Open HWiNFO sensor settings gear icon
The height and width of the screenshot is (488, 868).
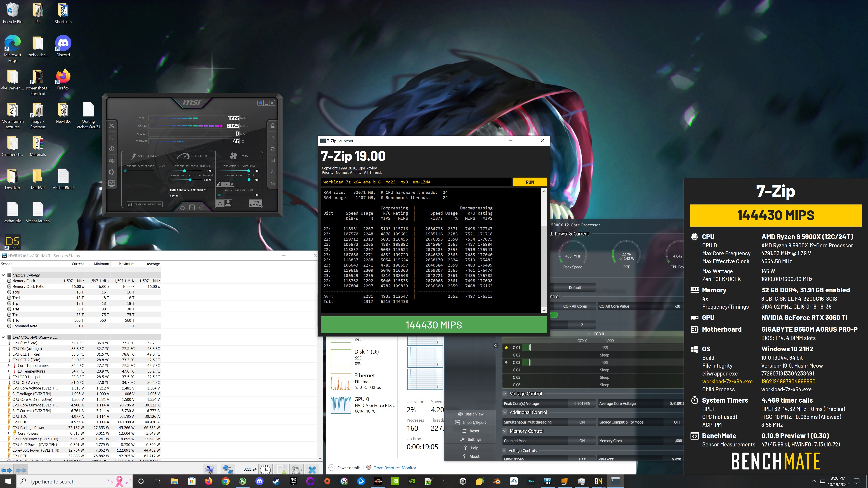point(296,469)
